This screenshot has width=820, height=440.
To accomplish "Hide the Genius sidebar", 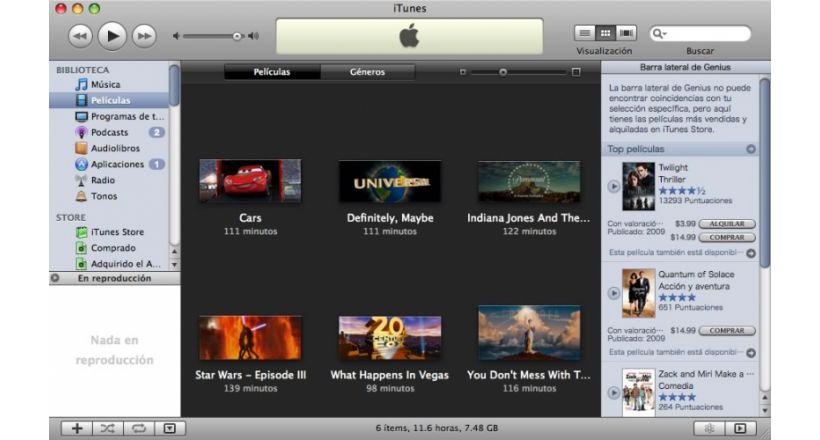I will [x=740, y=428].
